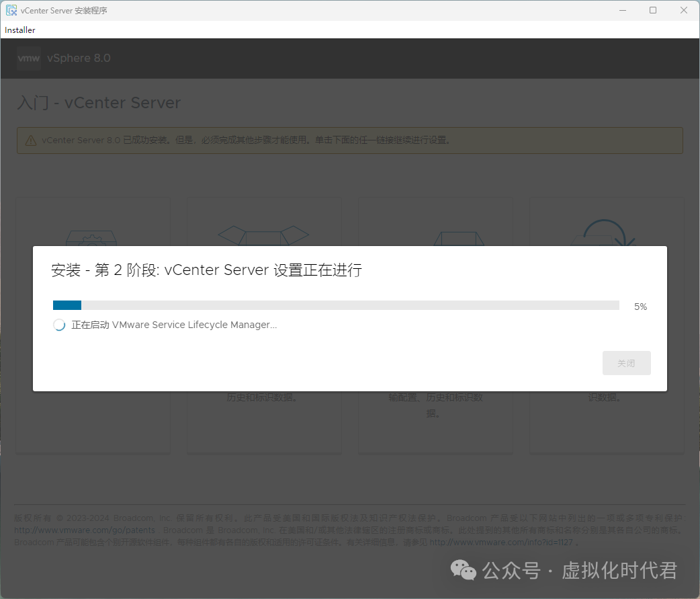Click the migrate card box icon
Screen dimensions: 700x599
[459, 239]
